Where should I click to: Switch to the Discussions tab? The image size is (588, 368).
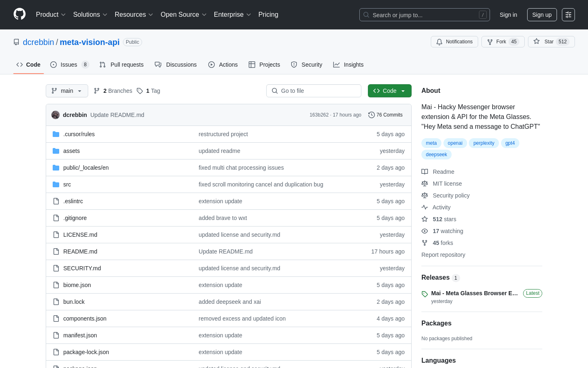[x=176, y=65]
